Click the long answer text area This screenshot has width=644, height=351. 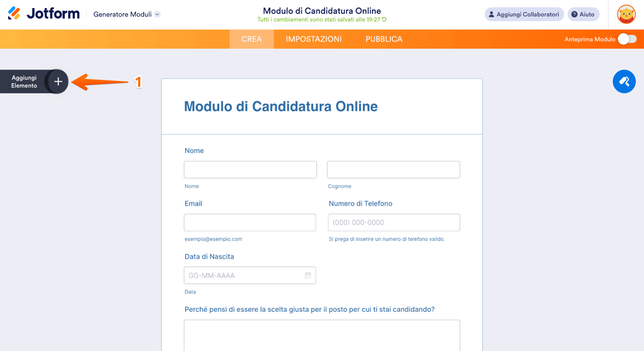pos(321,335)
